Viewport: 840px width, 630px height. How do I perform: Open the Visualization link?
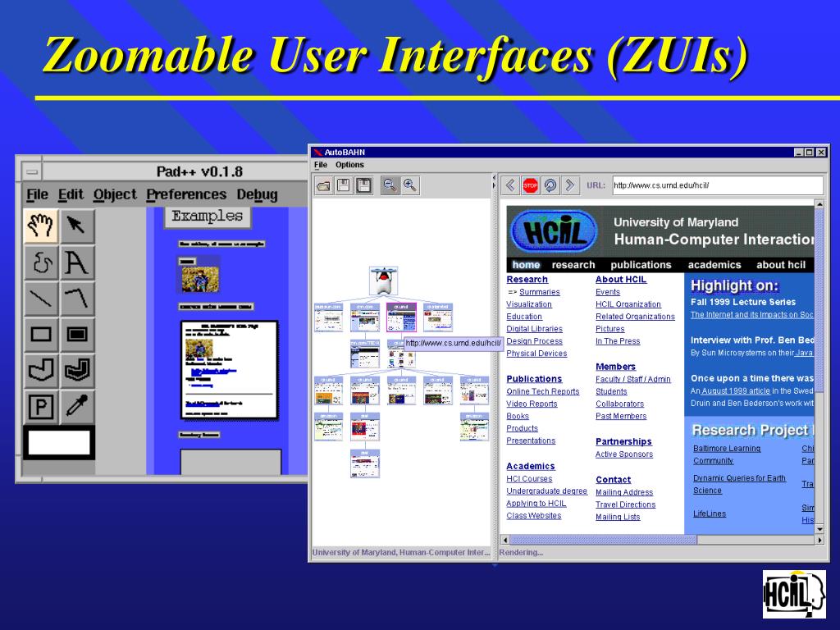pos(529,304)
